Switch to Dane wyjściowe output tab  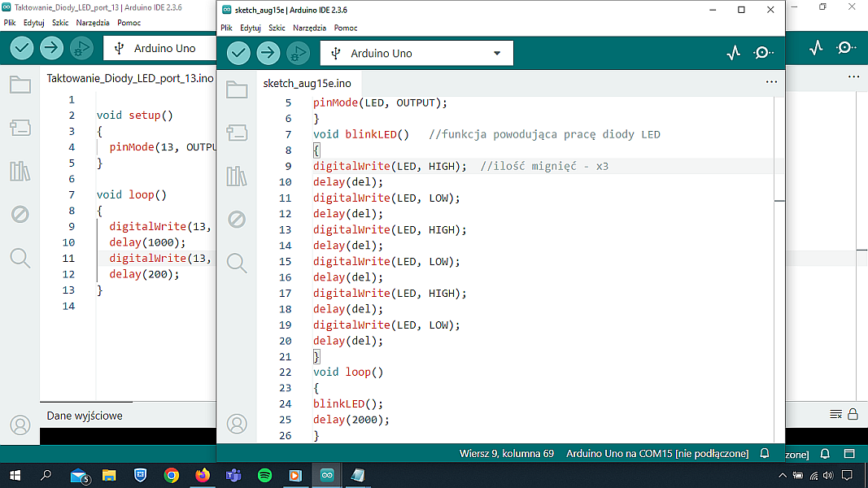[85, 416]
